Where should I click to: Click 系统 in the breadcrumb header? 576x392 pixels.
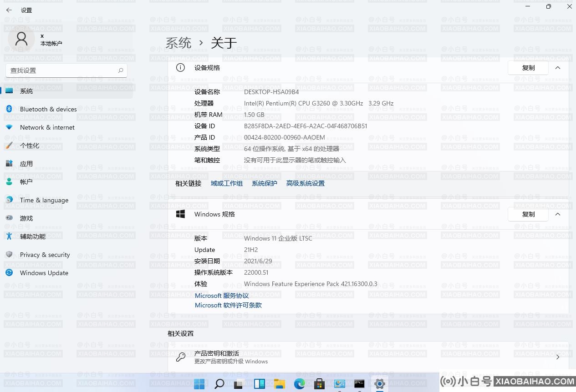point(178,43)
